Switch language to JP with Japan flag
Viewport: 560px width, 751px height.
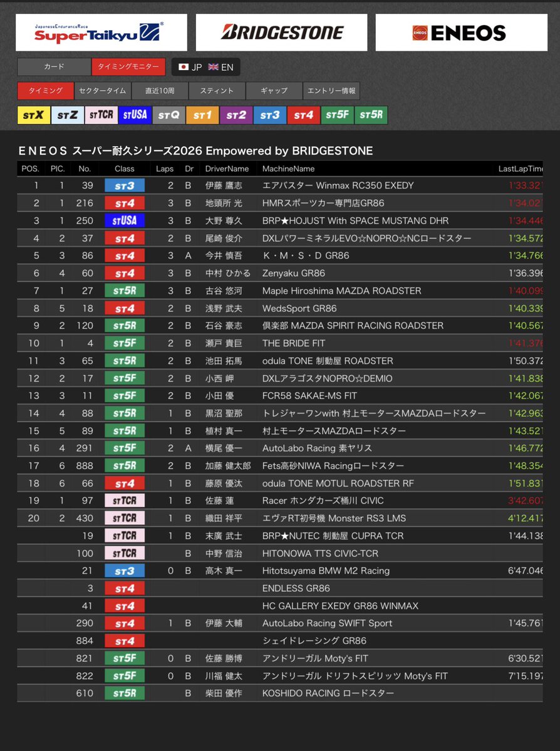pos(190,67)
